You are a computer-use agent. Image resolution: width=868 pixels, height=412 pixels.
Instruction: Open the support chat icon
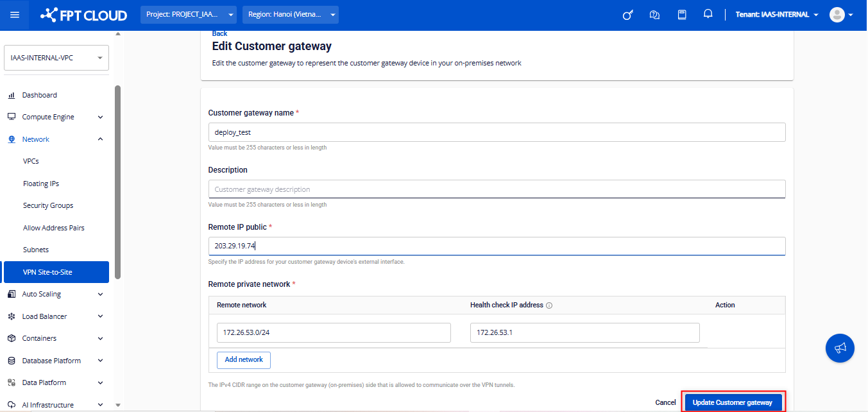point(654,15)
